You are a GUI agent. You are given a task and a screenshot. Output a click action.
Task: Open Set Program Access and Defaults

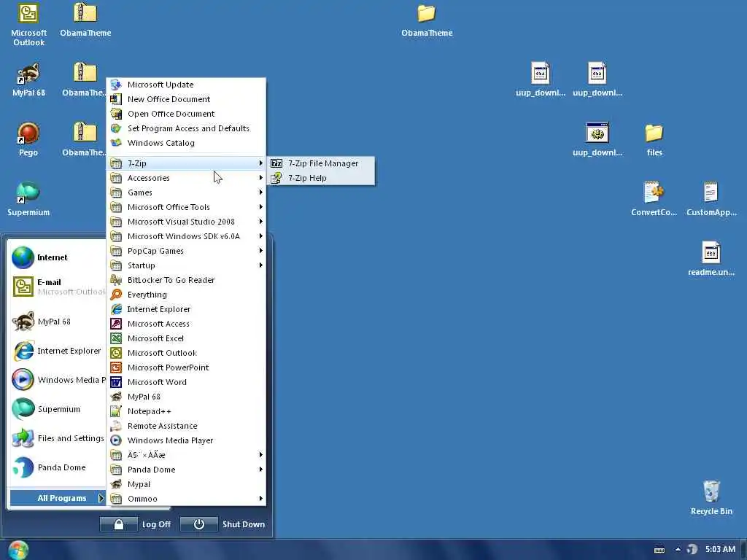pos(186,128)
